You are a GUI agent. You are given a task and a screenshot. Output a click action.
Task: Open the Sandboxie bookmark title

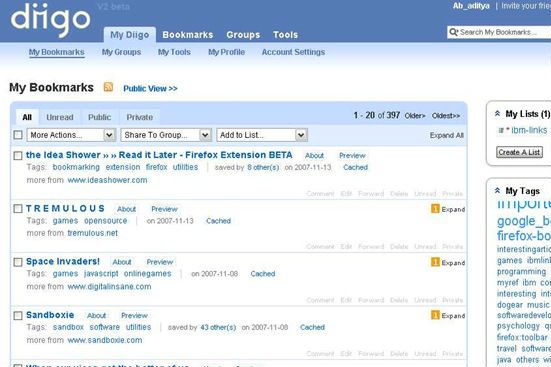pos(50,315)
